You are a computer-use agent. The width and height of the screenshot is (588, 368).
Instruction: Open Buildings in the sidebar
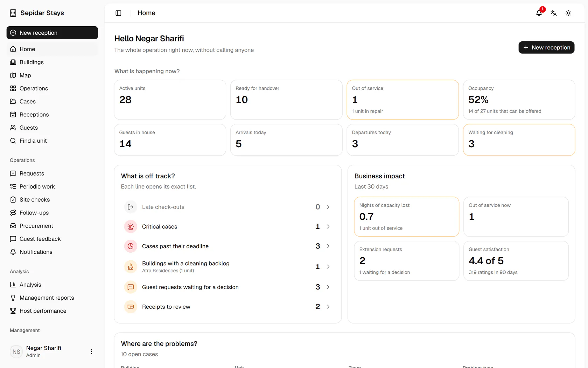coord(52,62)
